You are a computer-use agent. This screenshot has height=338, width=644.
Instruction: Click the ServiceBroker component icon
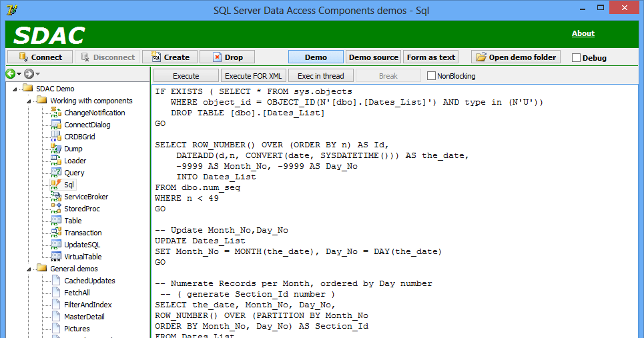coord(56,197)
